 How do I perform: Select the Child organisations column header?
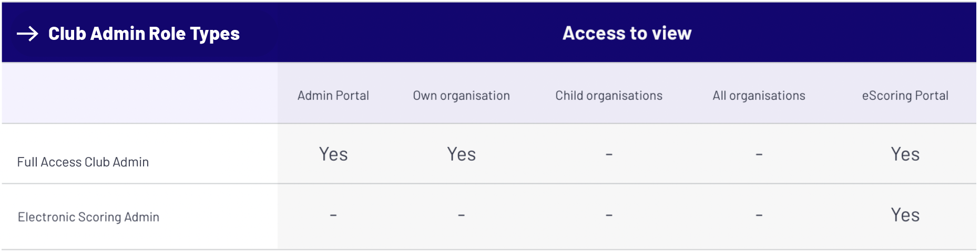609,96
